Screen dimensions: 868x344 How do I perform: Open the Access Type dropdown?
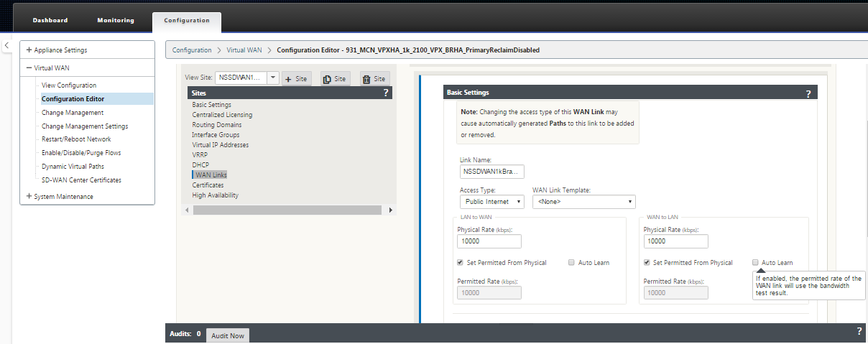[492, 202]
